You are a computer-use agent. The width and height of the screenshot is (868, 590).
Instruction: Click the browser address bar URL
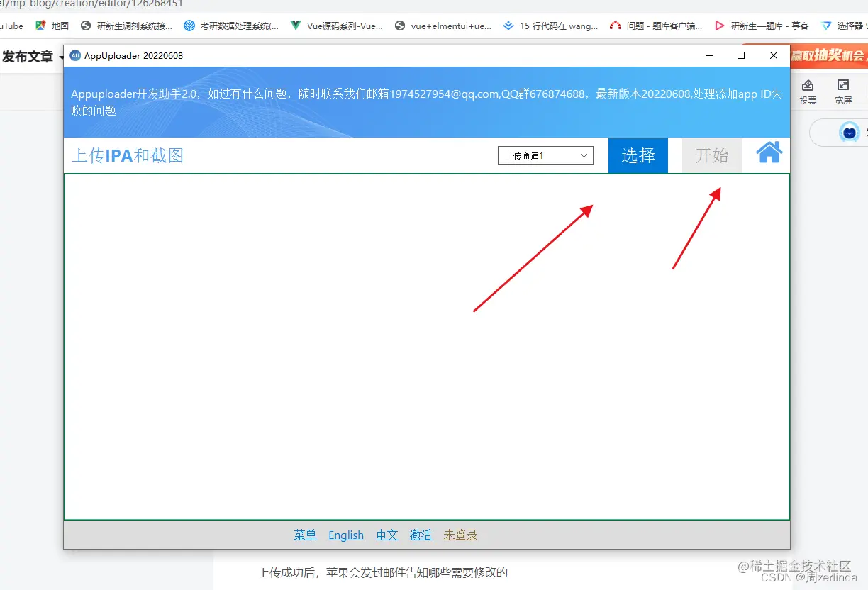[91, 4]
